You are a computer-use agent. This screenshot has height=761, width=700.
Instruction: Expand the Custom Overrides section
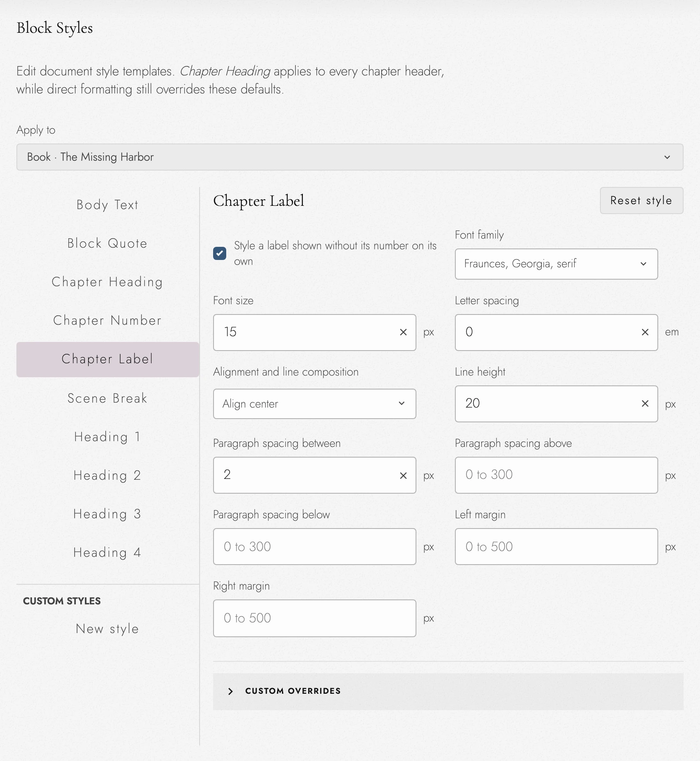448,691
